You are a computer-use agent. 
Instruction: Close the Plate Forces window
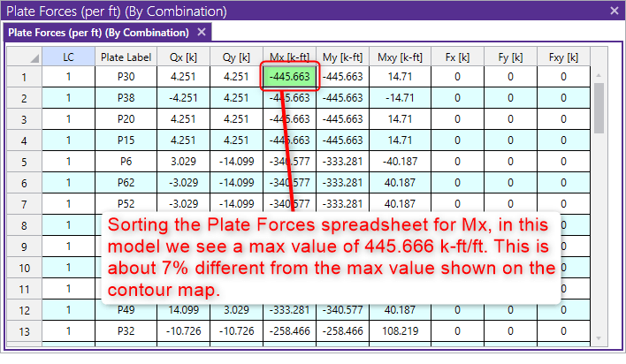615,11
